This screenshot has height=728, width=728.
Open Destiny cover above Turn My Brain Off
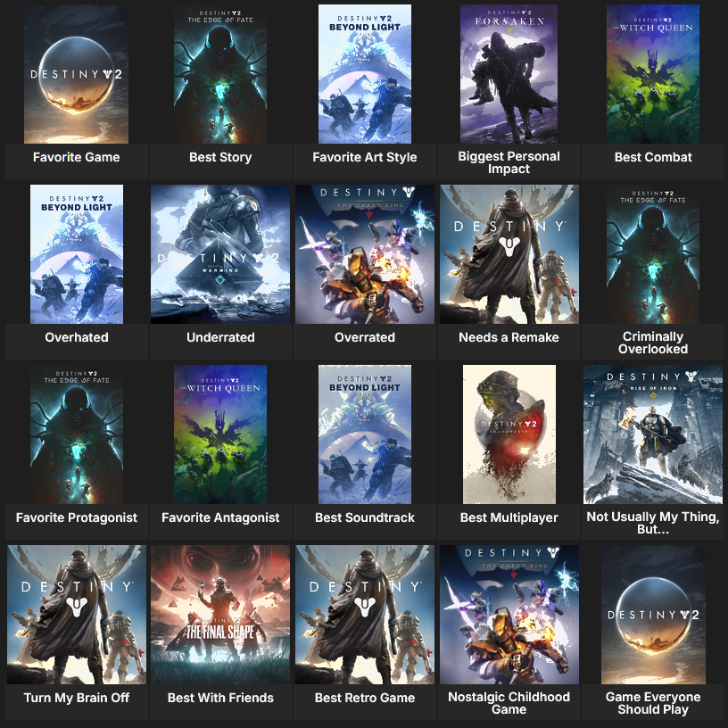(77, 614)
